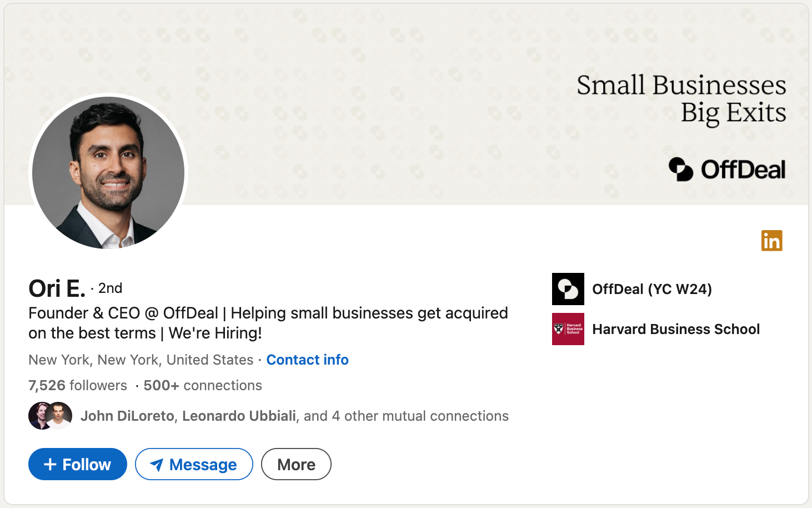Send a message to Ori E.
This screenshot has width=812, height=508.
click(x=194, y=464)
